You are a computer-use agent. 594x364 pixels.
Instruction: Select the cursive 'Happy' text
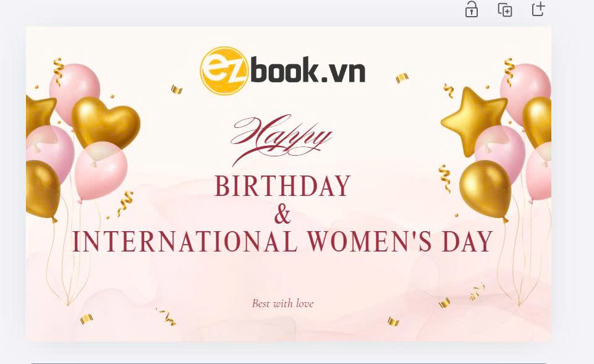(x=281, y=140)
